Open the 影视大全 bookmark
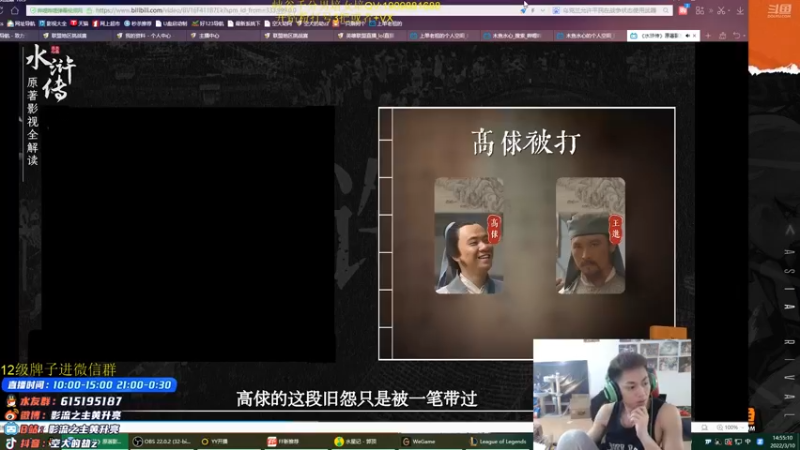The width and height of the screenshot is (800, 450). click(53, 23)
